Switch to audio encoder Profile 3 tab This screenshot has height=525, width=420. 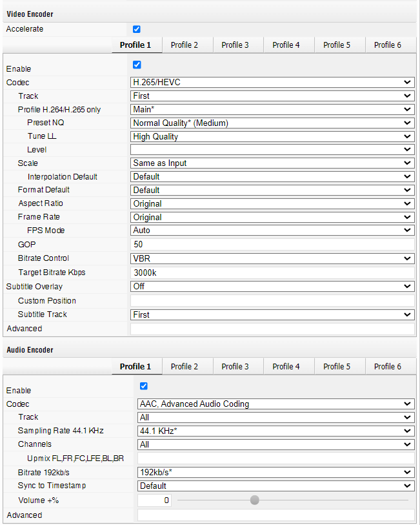tap(235, 366)
